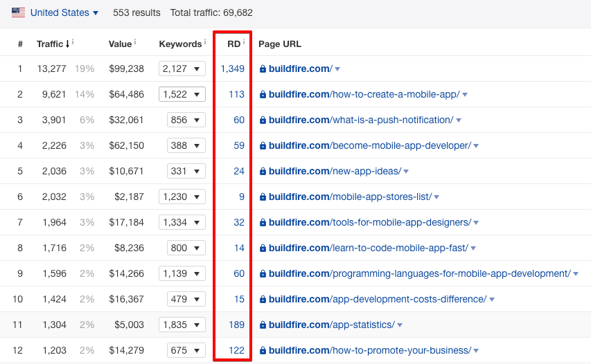The image size is (591, 364).
Task: Open the 1,139 keywords dropdown
Action: pos(182,273)
